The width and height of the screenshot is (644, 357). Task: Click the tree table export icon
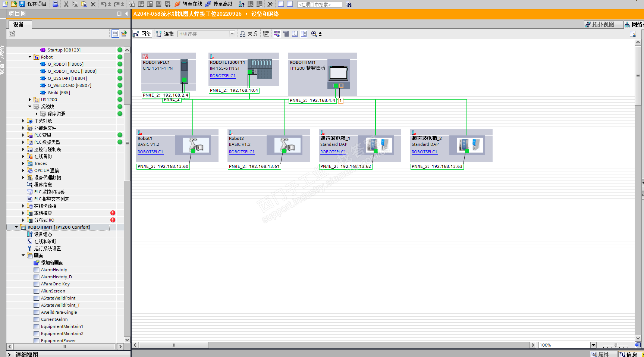(x=124, y=34)
